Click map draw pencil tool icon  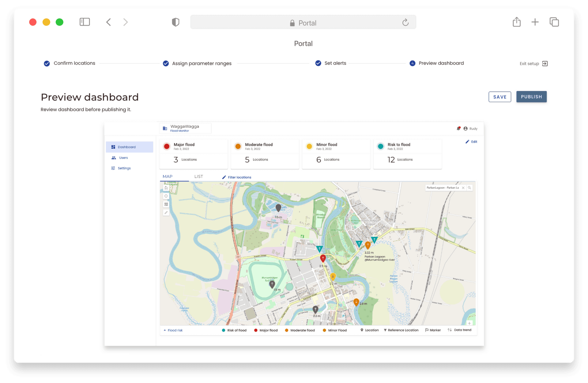click(x=166, y=213)
